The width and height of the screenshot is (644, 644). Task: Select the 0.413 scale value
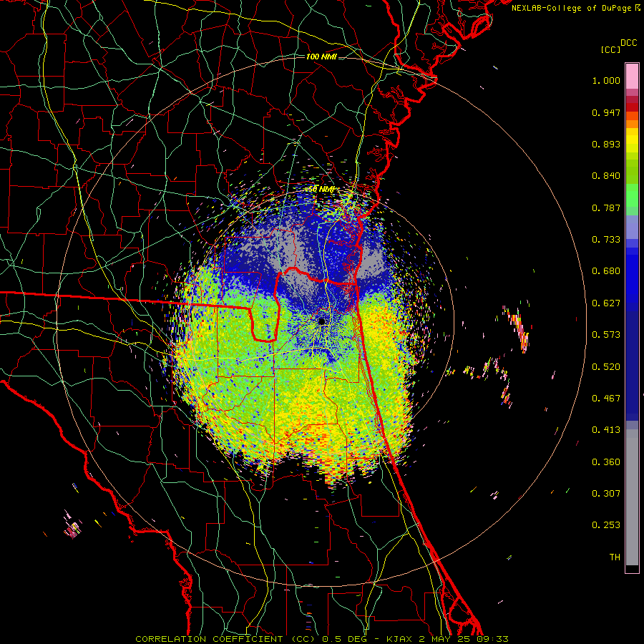click(x=606, y=430)
